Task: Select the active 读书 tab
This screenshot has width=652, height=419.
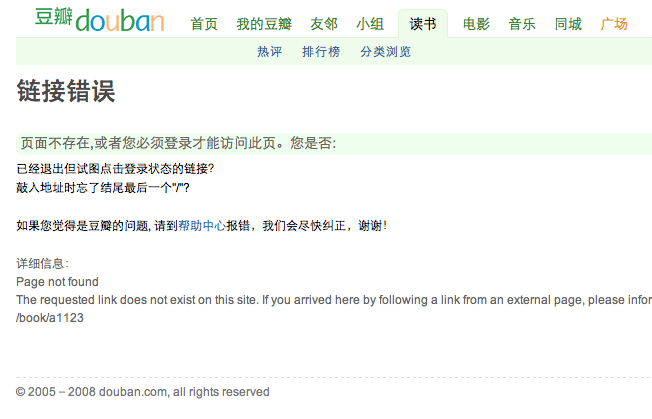Action: [x=423, y=24]
